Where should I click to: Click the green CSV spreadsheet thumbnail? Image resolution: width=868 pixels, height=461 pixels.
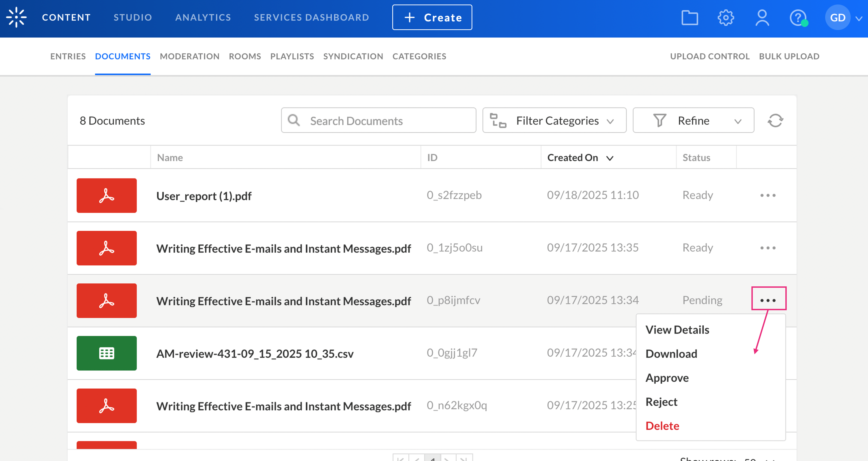click(x=107, y=353)
